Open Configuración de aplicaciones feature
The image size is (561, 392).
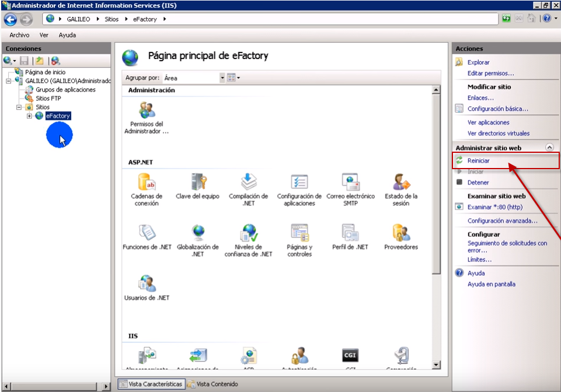click(x=299, y=190)
